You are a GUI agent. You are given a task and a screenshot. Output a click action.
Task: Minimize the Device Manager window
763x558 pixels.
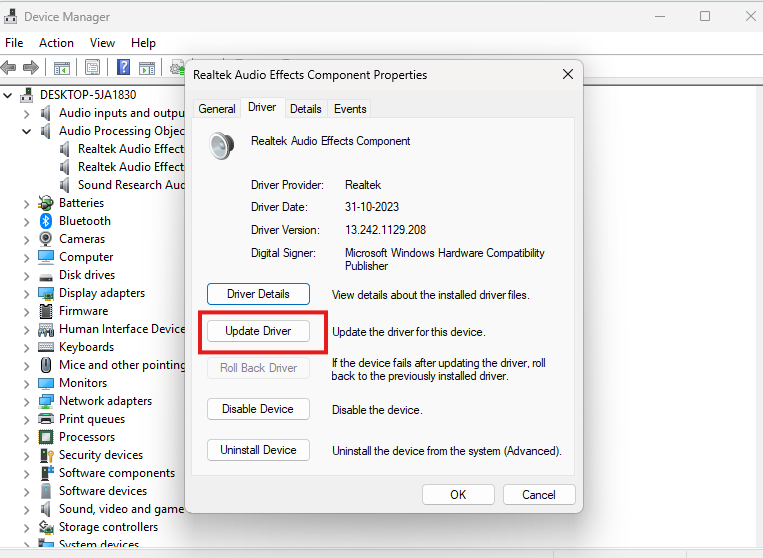[x=660, y=16]
